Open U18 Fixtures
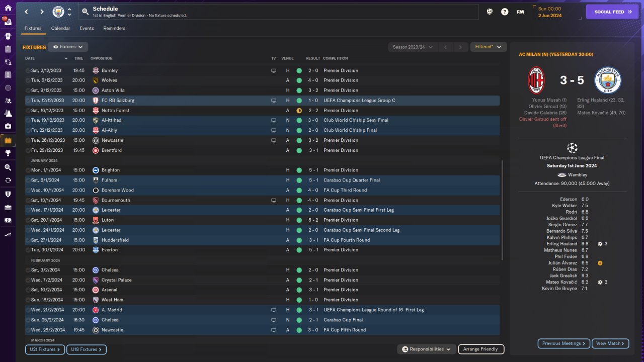 click(x=87, y=349)
